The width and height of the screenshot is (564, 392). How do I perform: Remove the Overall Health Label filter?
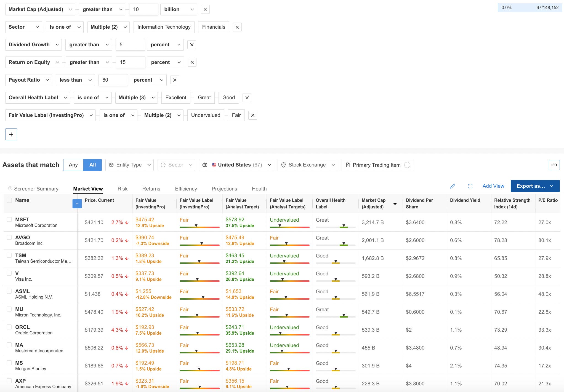pos(247,98)
